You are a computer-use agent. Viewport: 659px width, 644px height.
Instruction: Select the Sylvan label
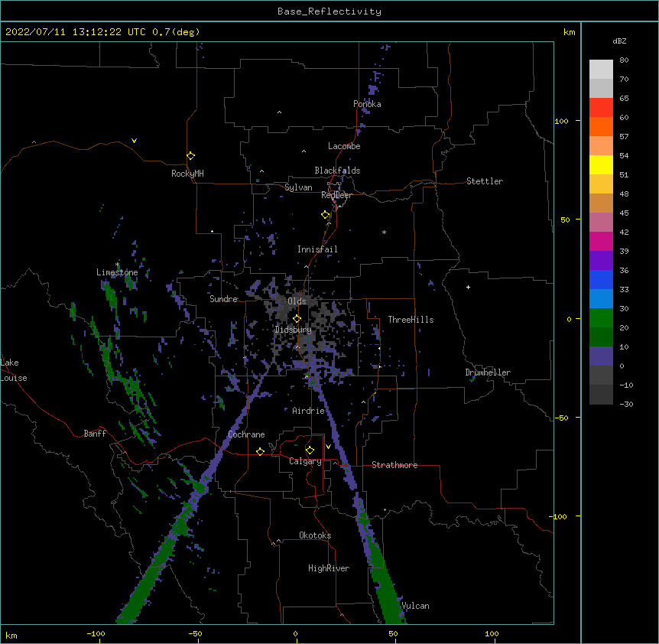tap(298, 187)
